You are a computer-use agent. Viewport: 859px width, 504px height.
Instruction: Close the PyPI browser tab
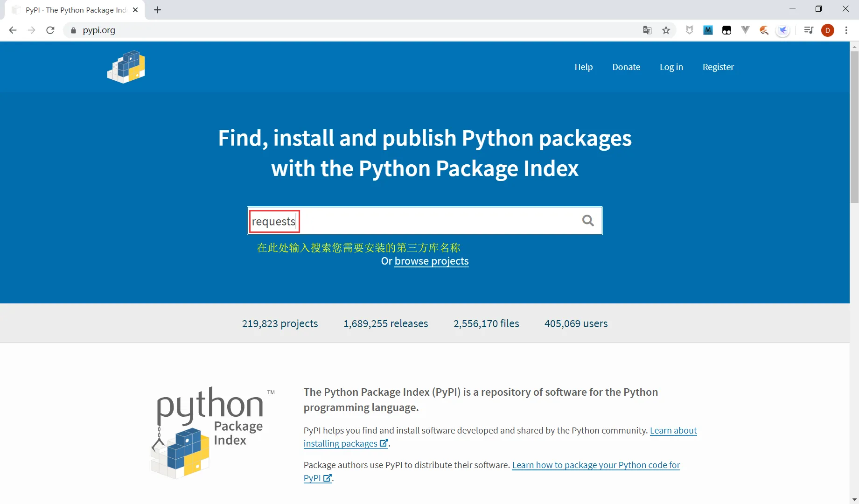(135, 10)
